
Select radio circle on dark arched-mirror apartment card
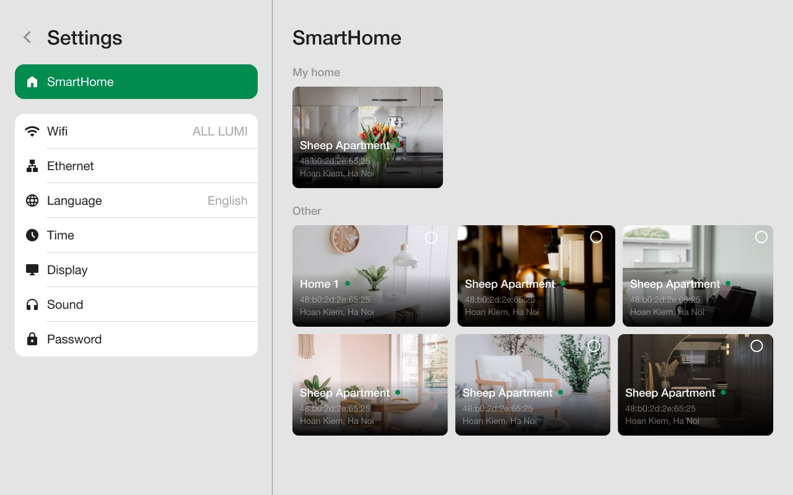[756, 346]
